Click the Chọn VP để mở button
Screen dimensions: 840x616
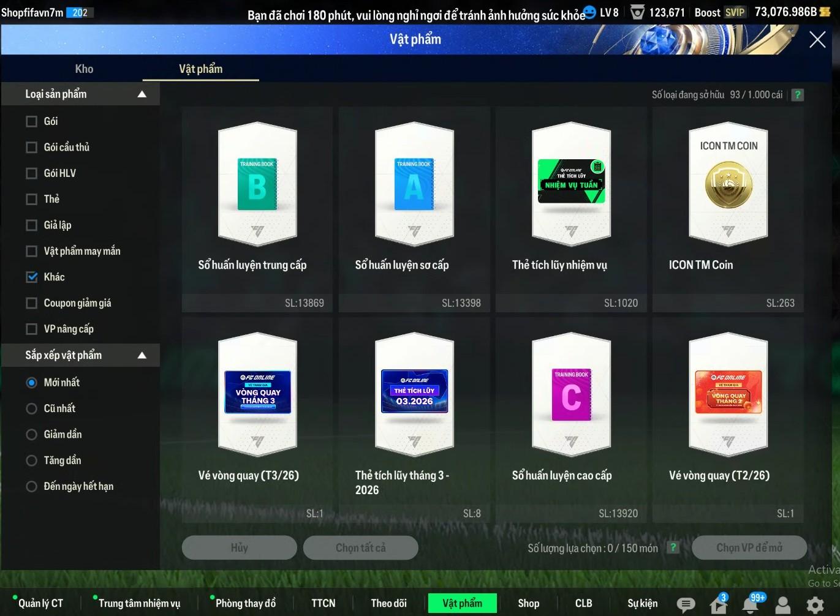point(749,547)
